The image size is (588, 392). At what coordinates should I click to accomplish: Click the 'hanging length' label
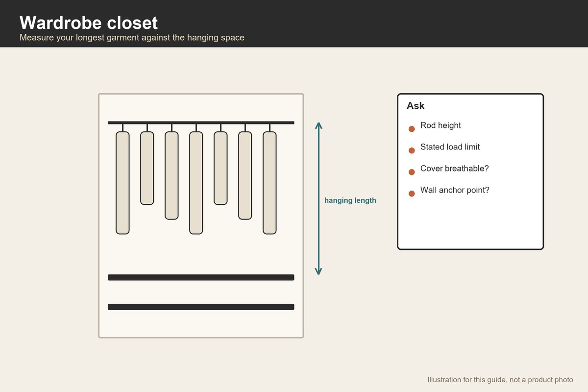350,200
